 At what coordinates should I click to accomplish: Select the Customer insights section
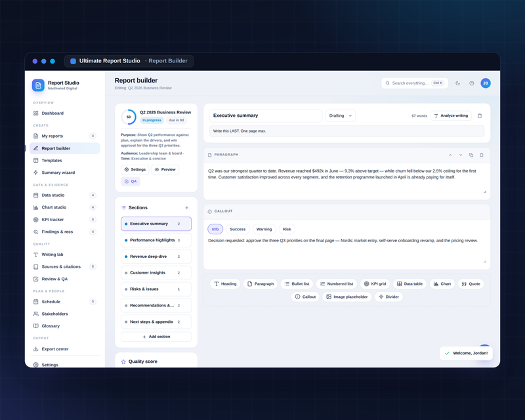[x=156, y=272]
